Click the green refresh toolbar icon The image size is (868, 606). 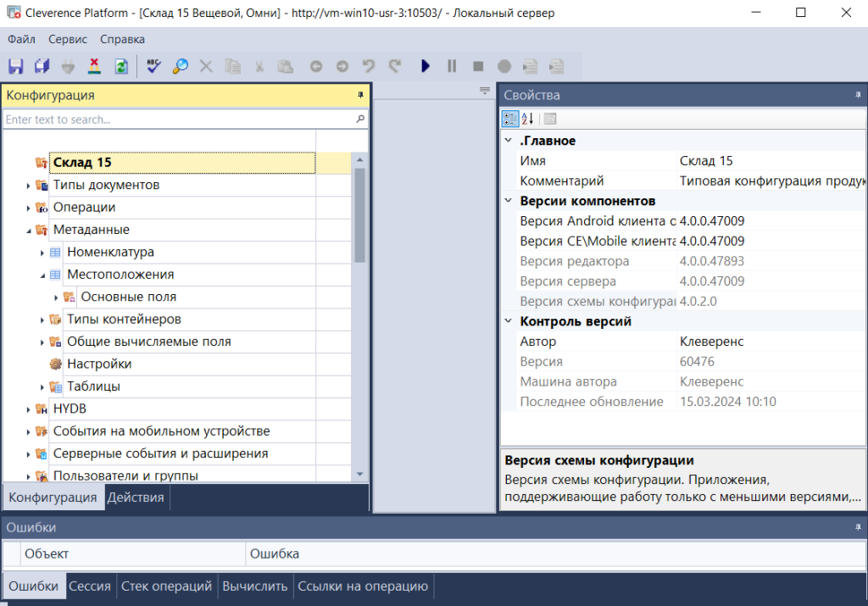121,66
